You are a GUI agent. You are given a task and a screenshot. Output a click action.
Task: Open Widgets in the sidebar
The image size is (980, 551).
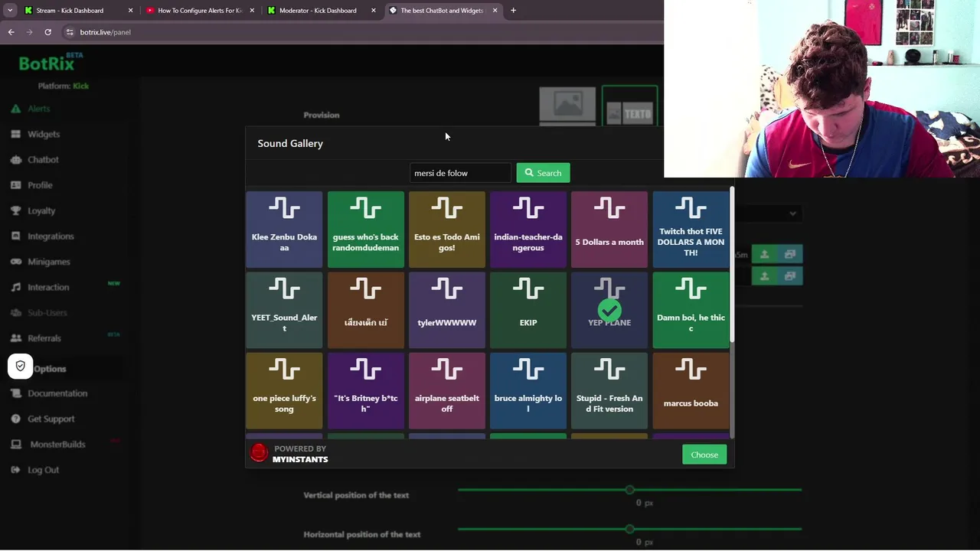click(x=43, y=134)
